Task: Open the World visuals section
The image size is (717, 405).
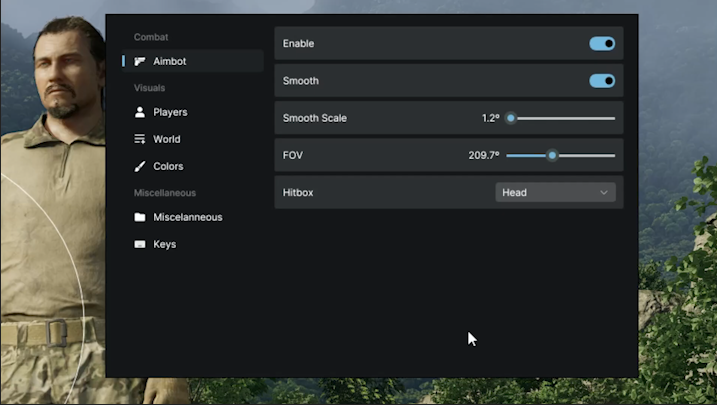Action: coord(167,140)
